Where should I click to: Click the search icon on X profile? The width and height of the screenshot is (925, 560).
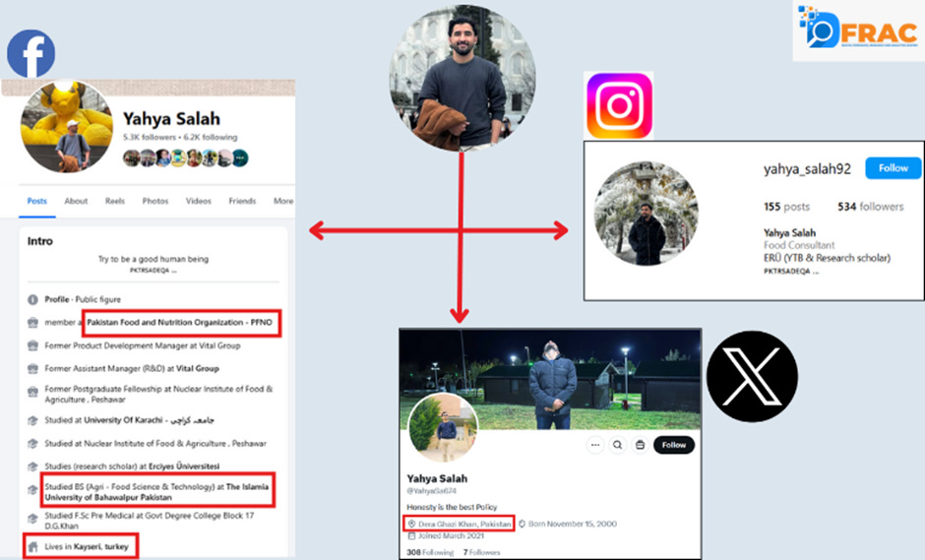click(x=617, y=445)
